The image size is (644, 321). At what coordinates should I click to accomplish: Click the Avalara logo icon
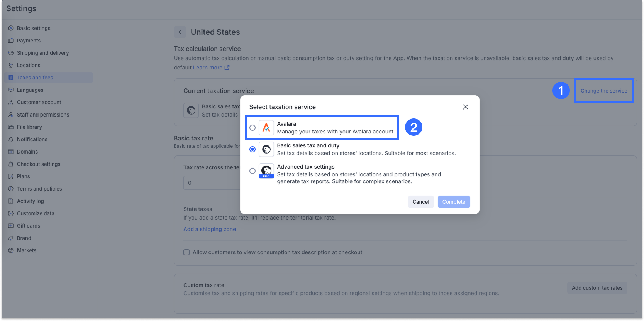(266, 128)
